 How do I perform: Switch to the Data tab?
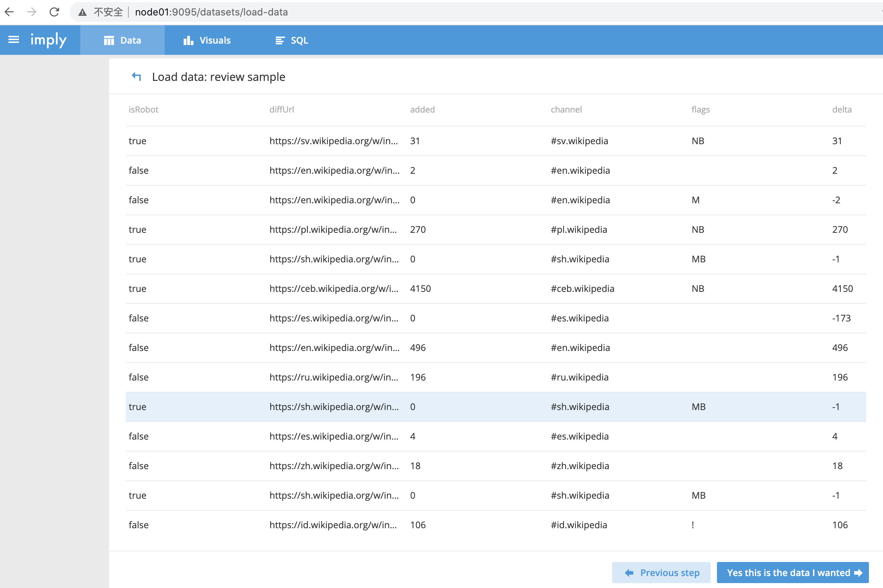click(x=122, y=40)
